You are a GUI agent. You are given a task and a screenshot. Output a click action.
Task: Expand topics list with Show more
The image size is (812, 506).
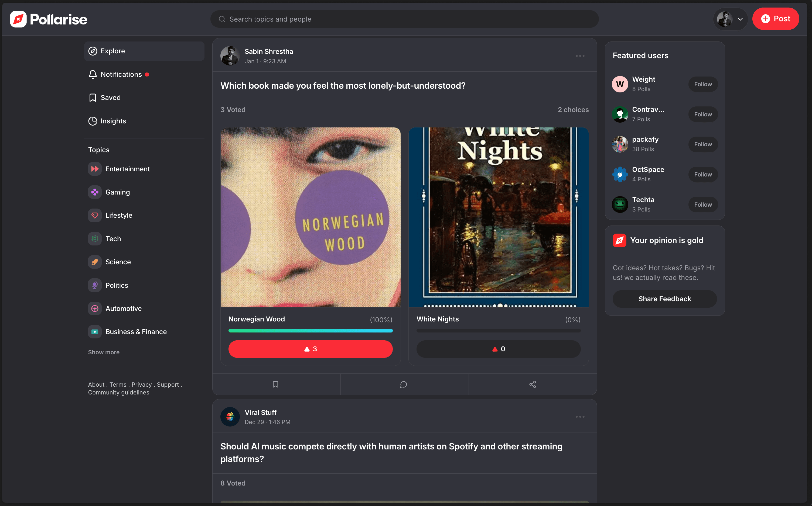[104, 352]
